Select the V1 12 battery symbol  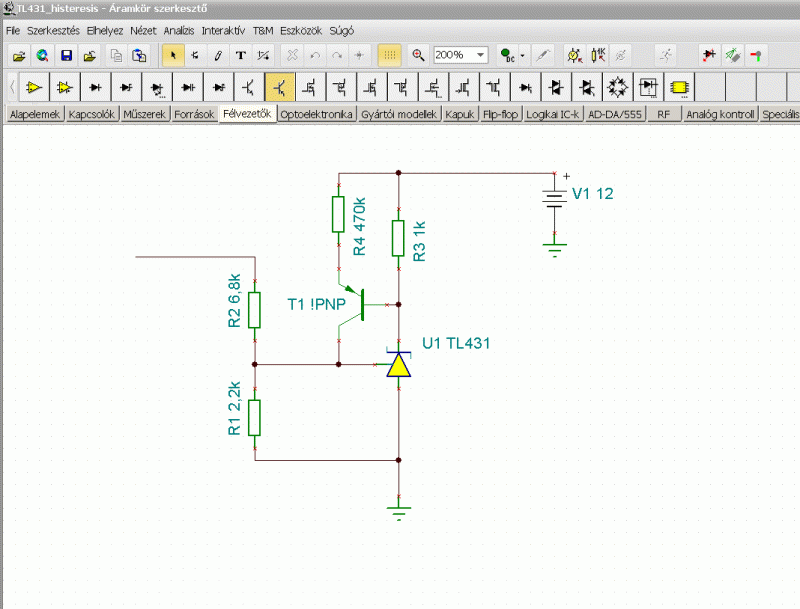(555, 199)
